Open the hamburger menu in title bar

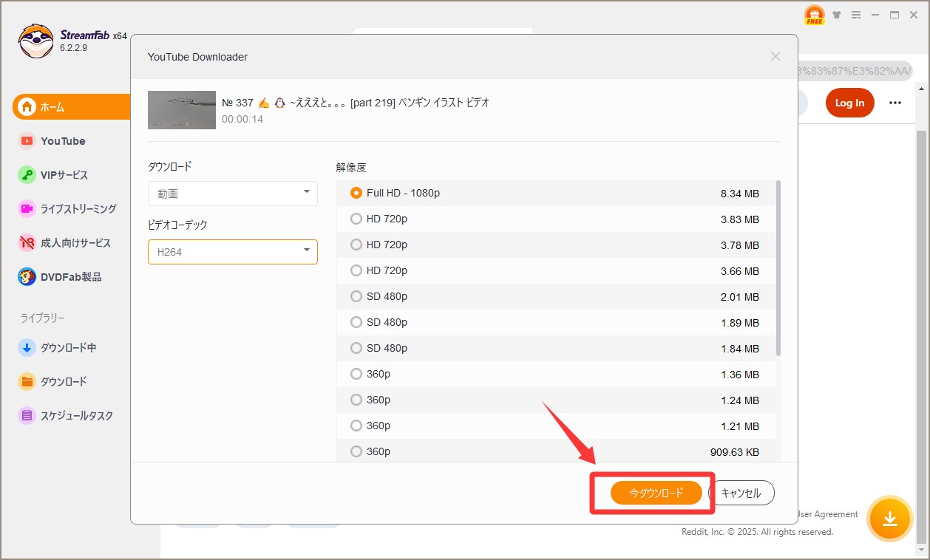click(x=856, y=15)
